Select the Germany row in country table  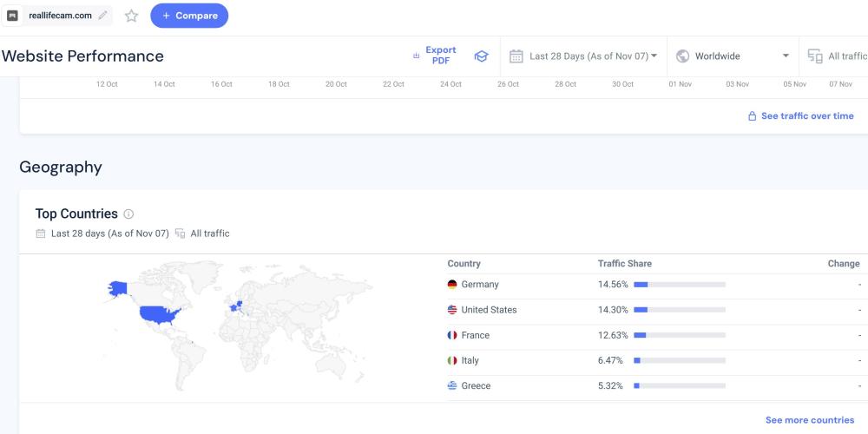tap(479, 285)
